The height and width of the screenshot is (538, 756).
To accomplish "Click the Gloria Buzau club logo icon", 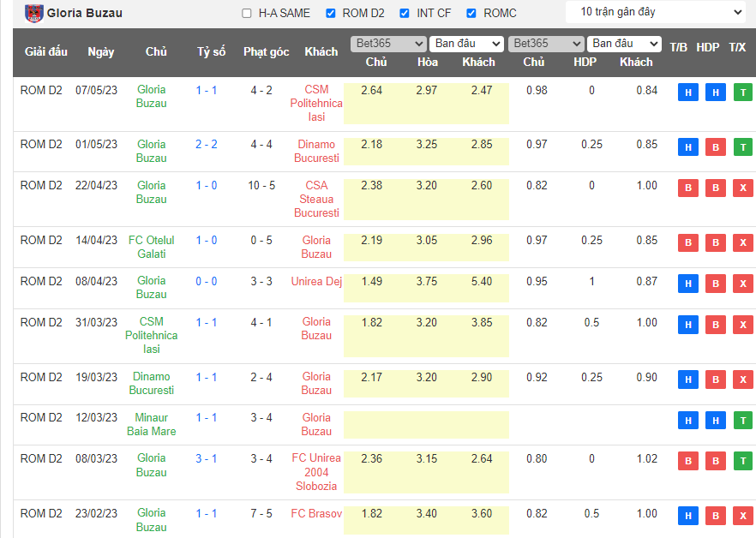I will (34, 13).
